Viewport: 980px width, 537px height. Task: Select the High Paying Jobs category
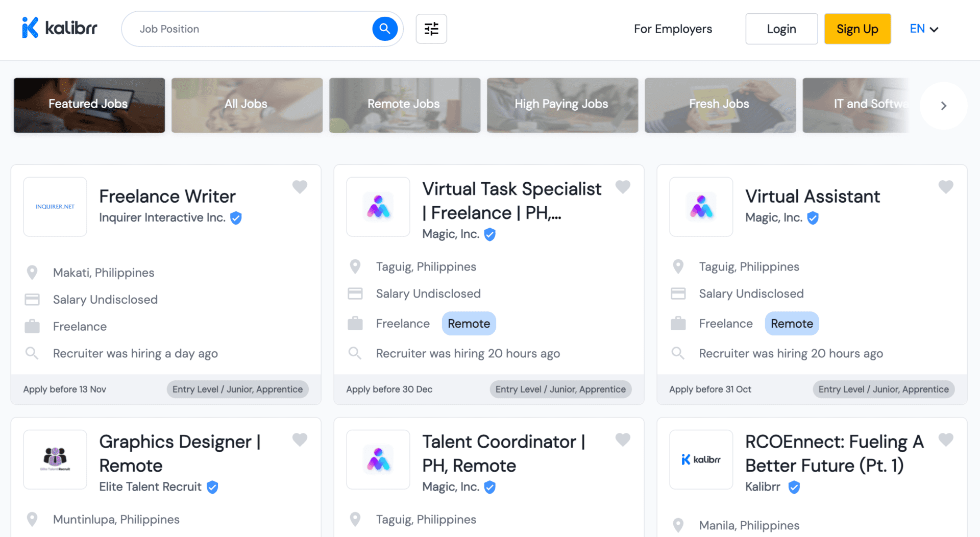pos(561,105)
